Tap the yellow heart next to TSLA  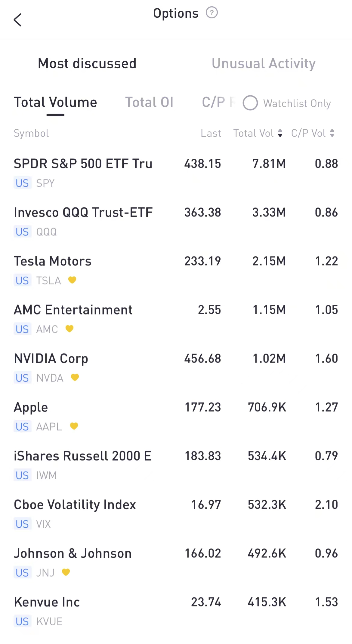click(72, 280)
